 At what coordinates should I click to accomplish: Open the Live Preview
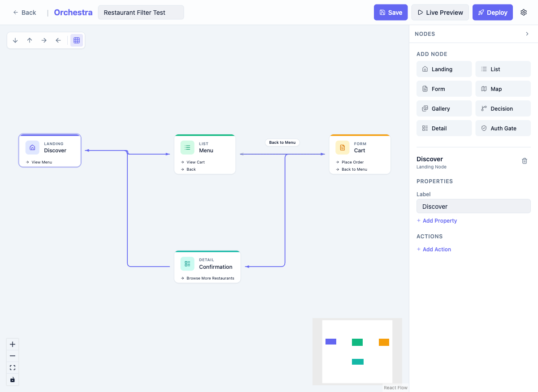(440, 12)
